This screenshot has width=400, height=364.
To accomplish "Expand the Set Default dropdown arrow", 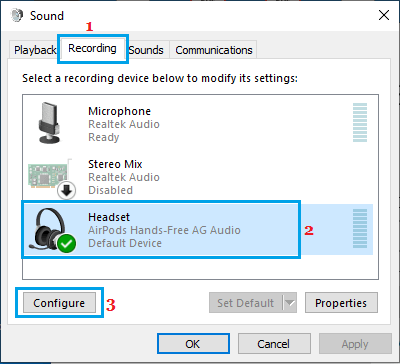I will (289, 303).
